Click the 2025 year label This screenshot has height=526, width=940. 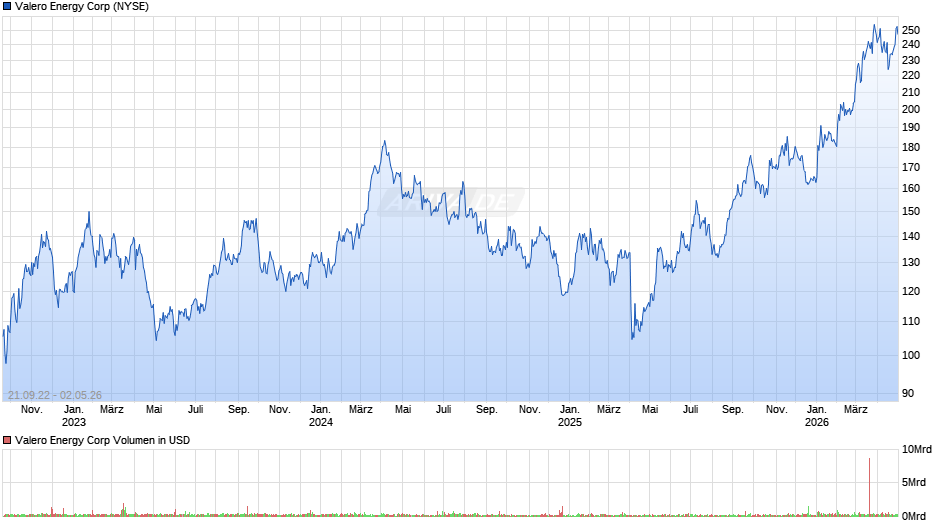(x=570, y=422)
